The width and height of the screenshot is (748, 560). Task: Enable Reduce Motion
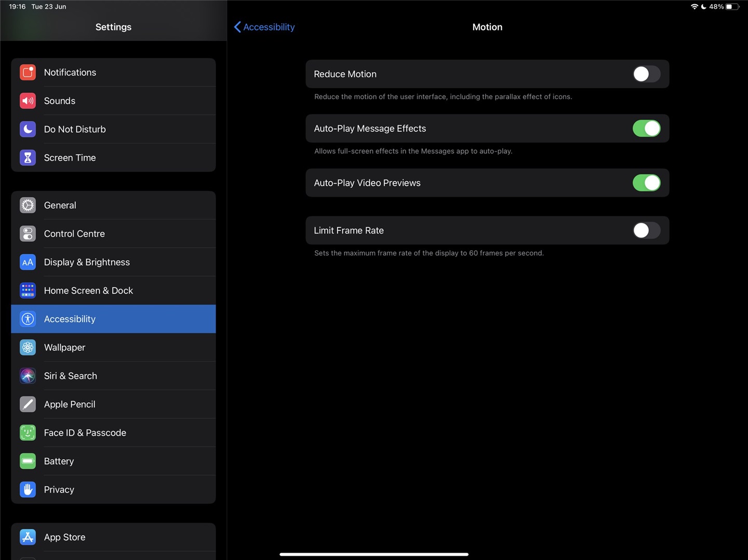646,74
